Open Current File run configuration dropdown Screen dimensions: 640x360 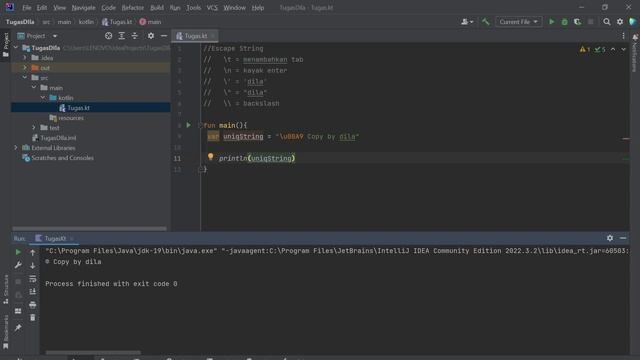point(518,22)
